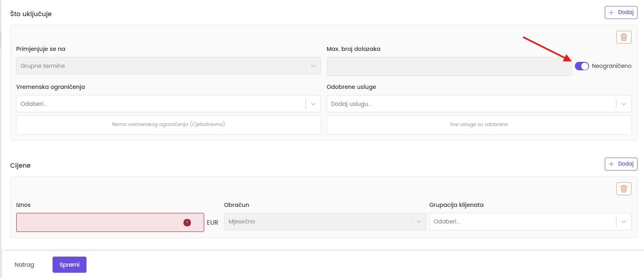Click the 'Neograničeno' label text
The width and height of the screenshot is (644, 278).
(611, 66)
